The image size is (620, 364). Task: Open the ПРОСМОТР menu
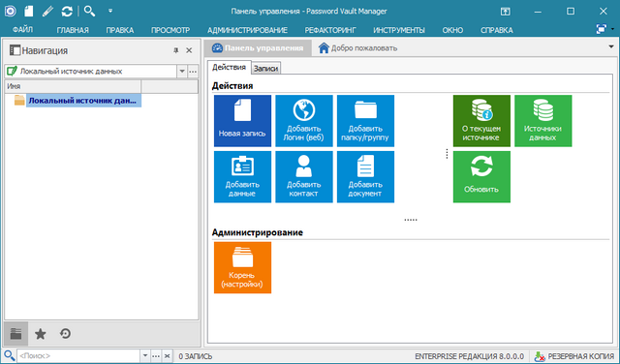tap(170, 30)
